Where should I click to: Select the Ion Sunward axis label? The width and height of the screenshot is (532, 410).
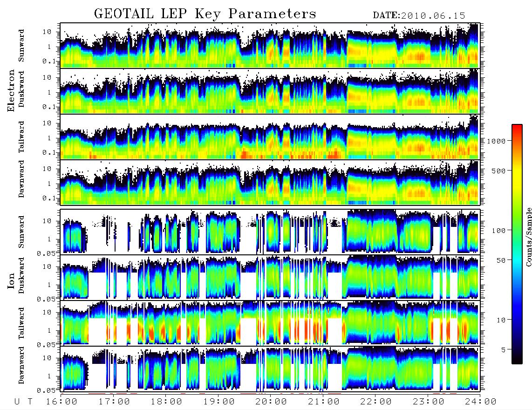pos(21,232)
